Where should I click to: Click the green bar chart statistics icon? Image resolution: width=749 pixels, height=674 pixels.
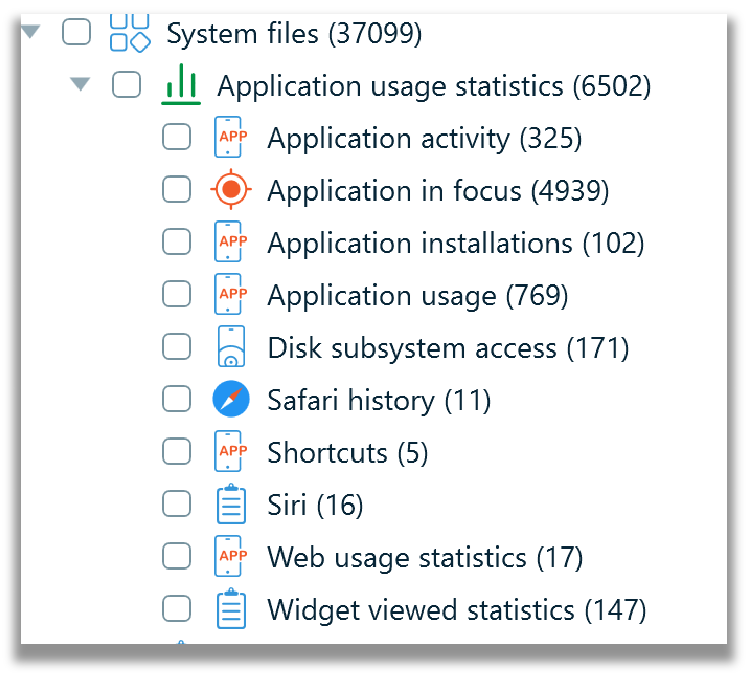click(181, 85)
